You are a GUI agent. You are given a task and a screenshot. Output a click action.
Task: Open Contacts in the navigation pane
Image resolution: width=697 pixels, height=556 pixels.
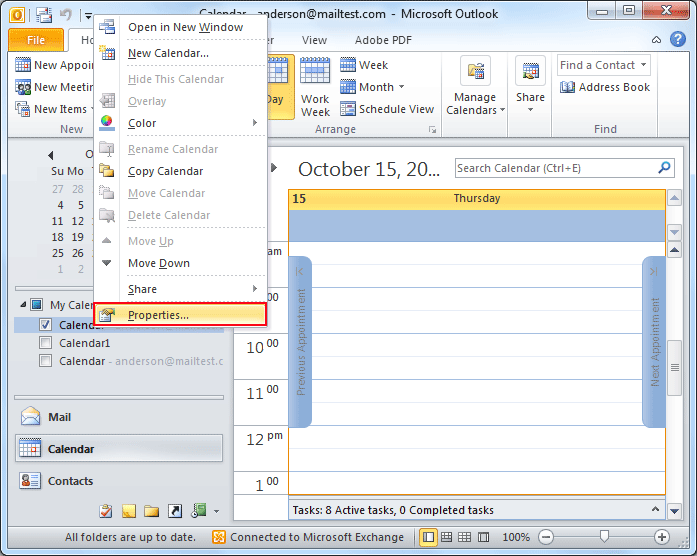pos(119,481)
